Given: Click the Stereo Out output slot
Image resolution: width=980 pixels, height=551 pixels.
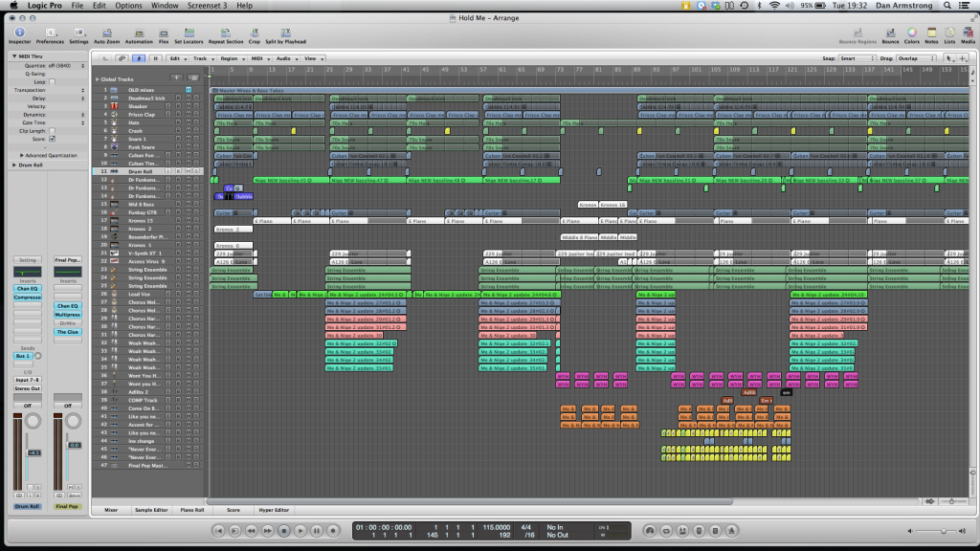Looking at the screenshot, I should [x=28, y=388].
